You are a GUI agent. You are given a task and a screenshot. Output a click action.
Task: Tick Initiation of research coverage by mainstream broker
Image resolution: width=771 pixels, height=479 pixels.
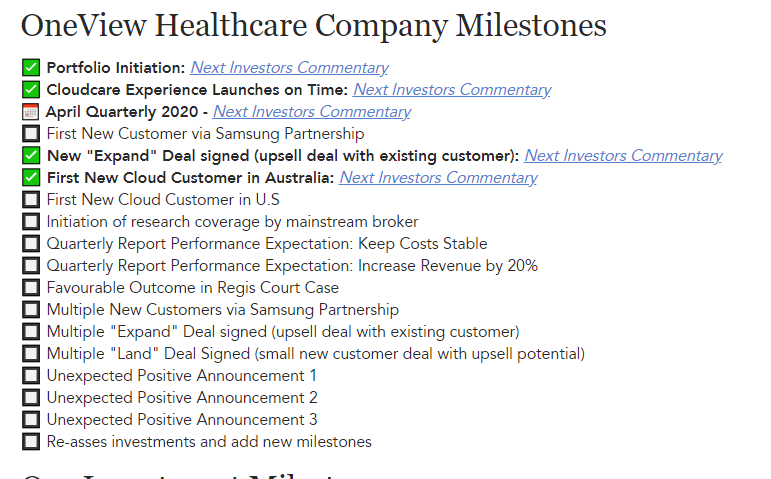coord(30,222)
